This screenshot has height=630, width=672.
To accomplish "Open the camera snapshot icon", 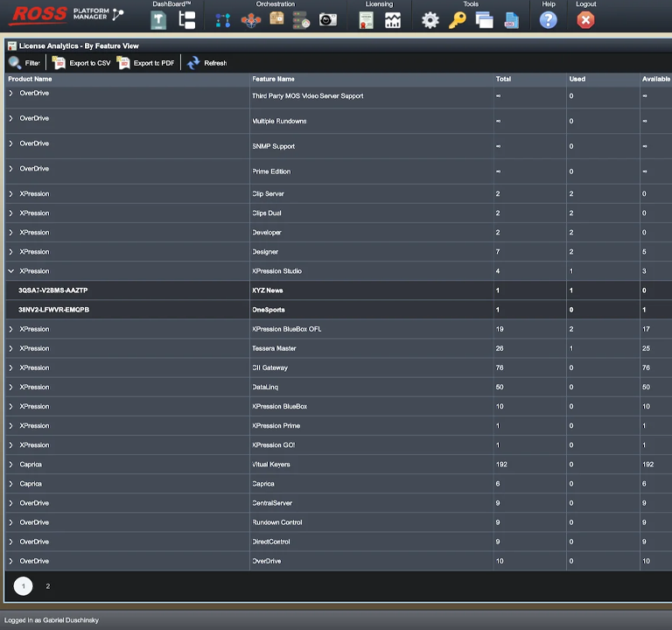I will coord(328,20).
